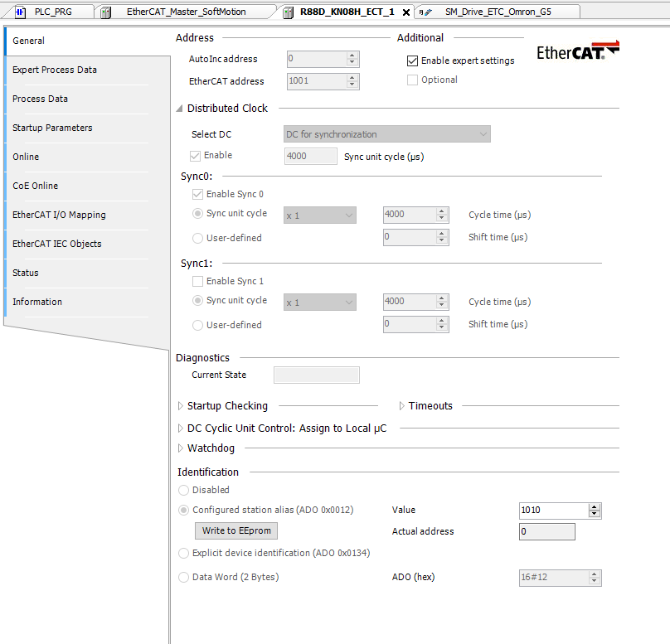Close the R88D_KN08H_ECT_1 editor tab
Screen dimensions: 670x644
[405, 12]
